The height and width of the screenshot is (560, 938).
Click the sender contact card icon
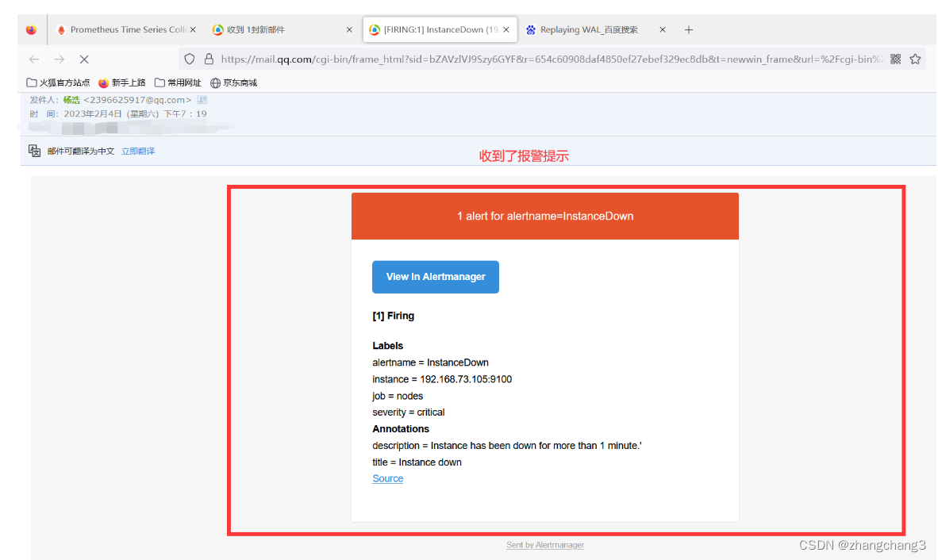[202, 100]
